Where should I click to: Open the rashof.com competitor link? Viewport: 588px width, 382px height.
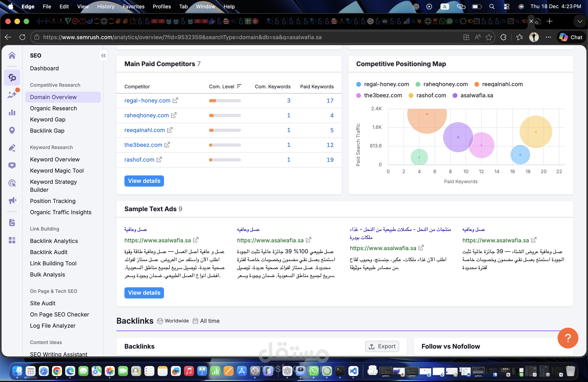[x=139, y=160]
